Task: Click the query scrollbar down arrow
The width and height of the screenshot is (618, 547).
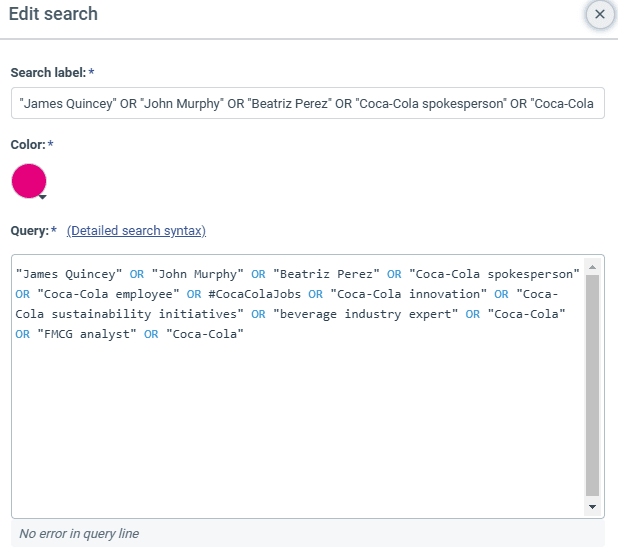Action: click(x=592, y=507)
